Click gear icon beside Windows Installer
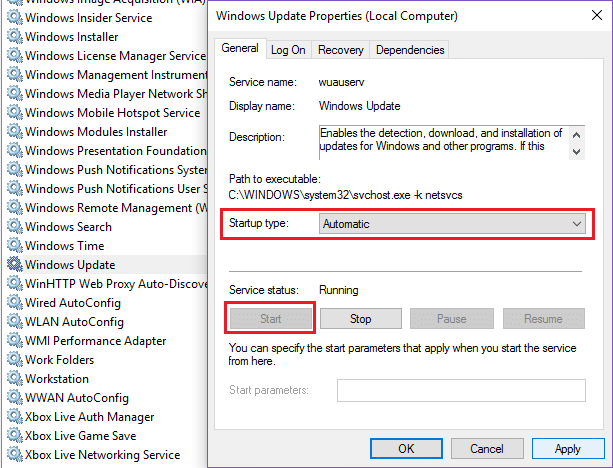This screenshot has height=468, width=613. 15,36
